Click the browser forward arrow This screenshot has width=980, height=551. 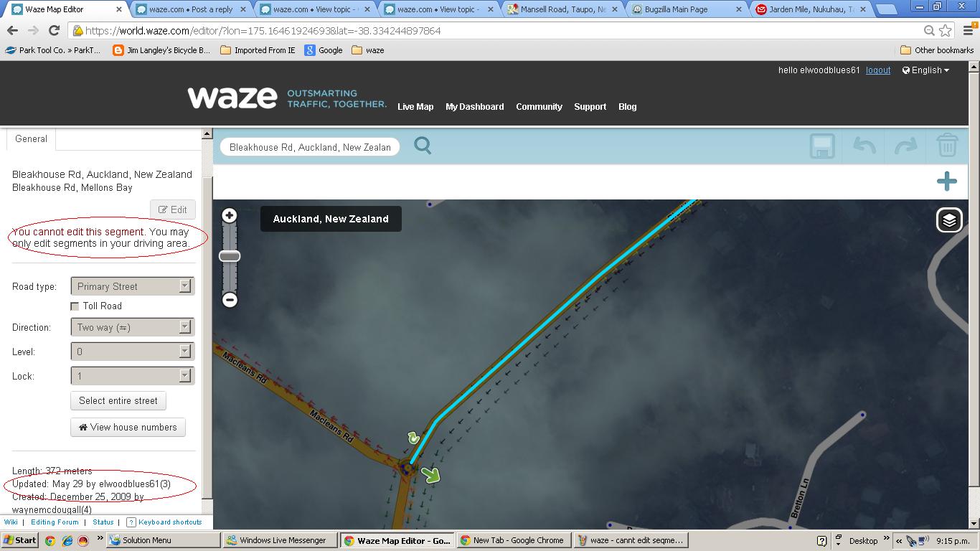pos(33,31)
